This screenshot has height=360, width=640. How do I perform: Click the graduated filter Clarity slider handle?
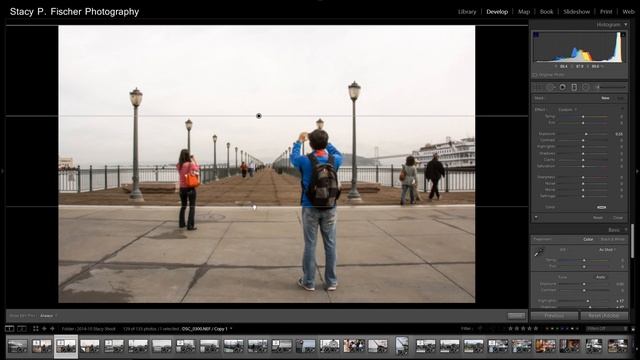583,160
